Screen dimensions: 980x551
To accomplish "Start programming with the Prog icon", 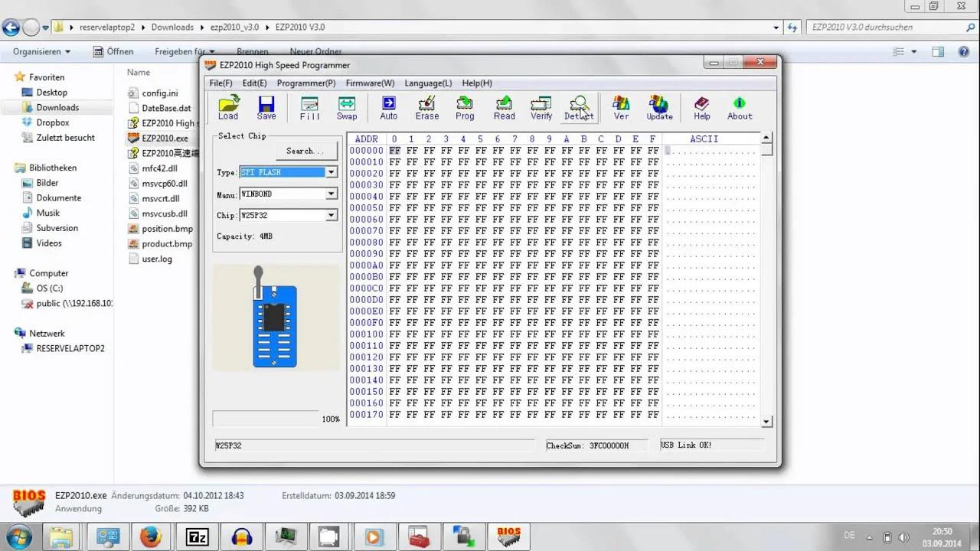I will tap(465, 107).
